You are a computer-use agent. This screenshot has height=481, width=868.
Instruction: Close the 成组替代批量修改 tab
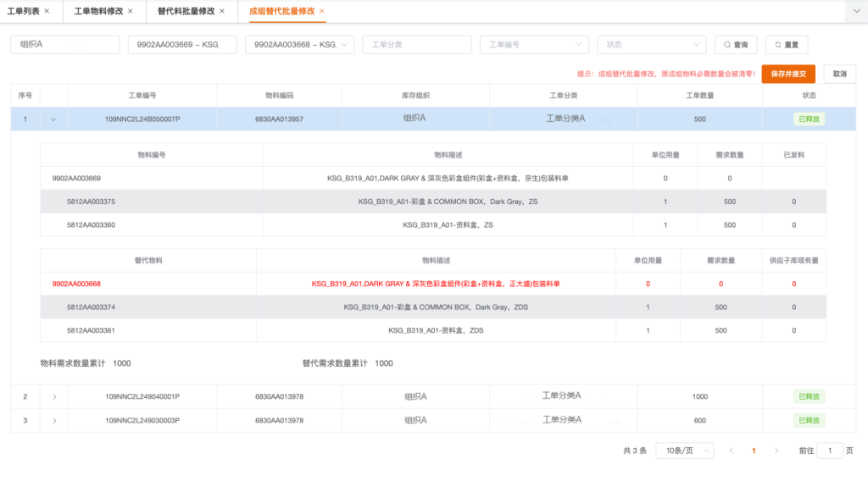click(x=321, y=11)
